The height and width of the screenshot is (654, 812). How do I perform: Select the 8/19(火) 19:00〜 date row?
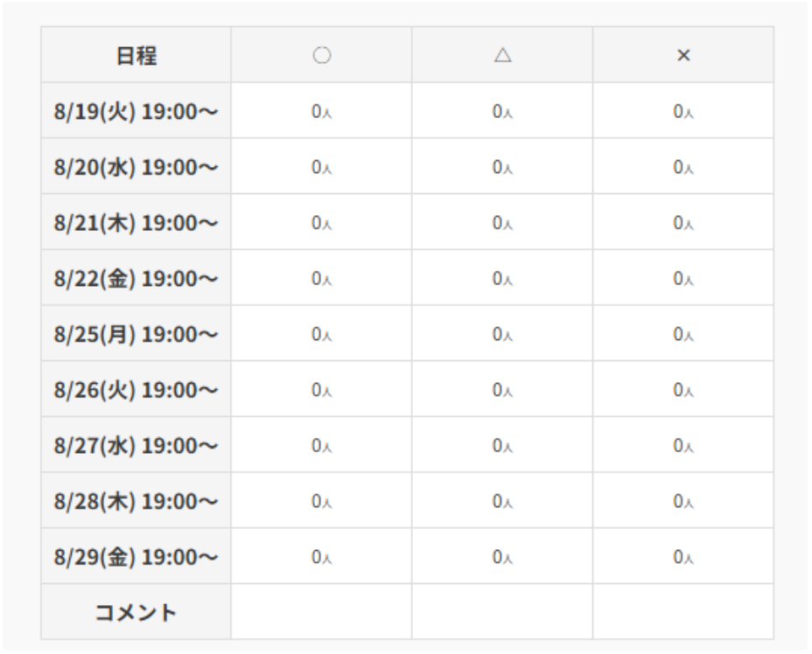pyautogui.click(x=136, y=111)
